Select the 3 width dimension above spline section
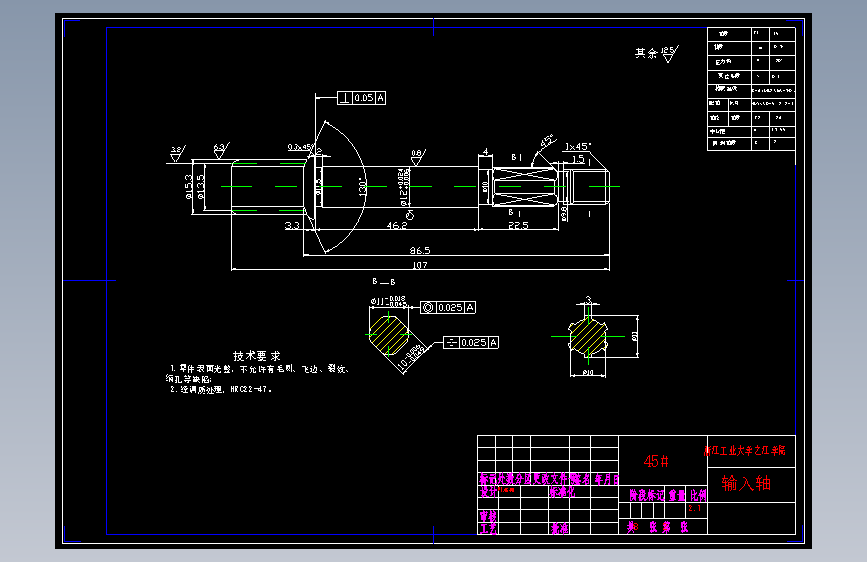 click(588, 299)
